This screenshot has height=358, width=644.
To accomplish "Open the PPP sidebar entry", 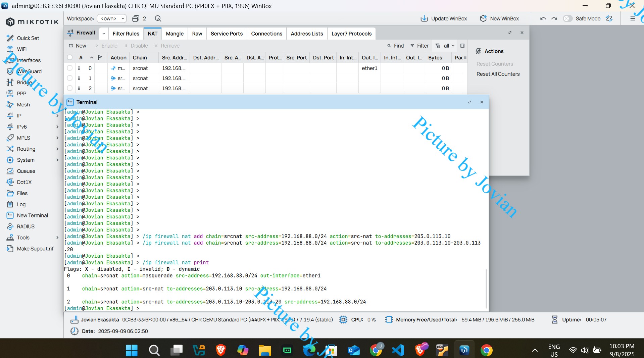I will point(21,93).
